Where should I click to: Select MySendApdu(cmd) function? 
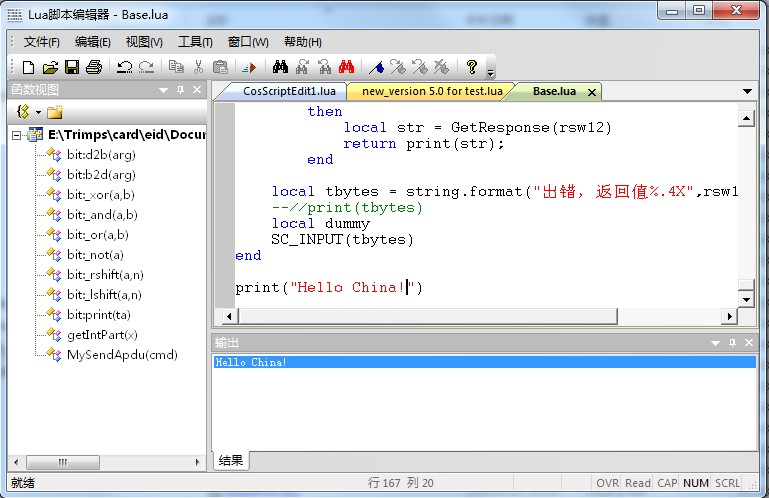coord(122,355)
